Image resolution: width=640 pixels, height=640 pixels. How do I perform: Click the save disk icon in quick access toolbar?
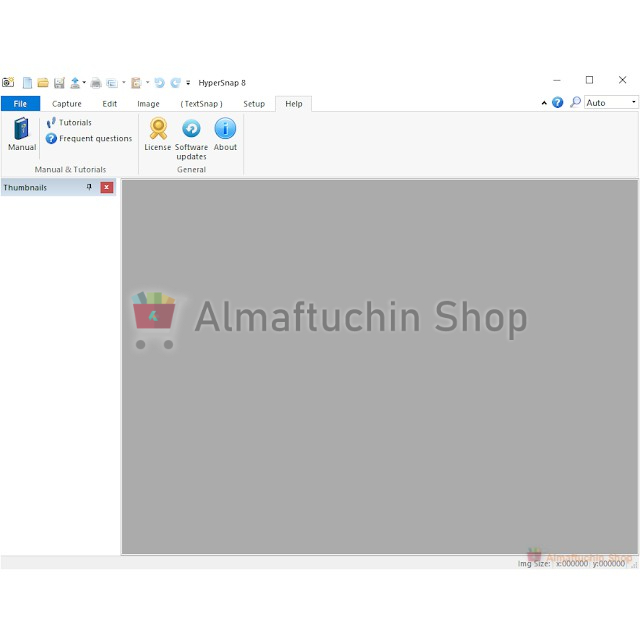click(x=59, y=83)
